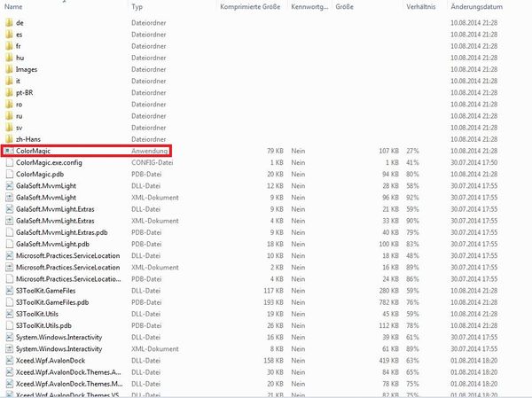Click the '27%' ratio of ColorMagic
532x398 pixels.
click(412, 151)
